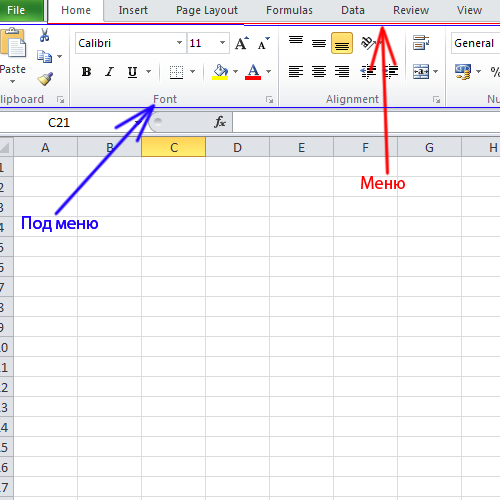Apply the yellow Fill Color bucket
This screenshot has height=500, width=500.
tap(220, 72)
